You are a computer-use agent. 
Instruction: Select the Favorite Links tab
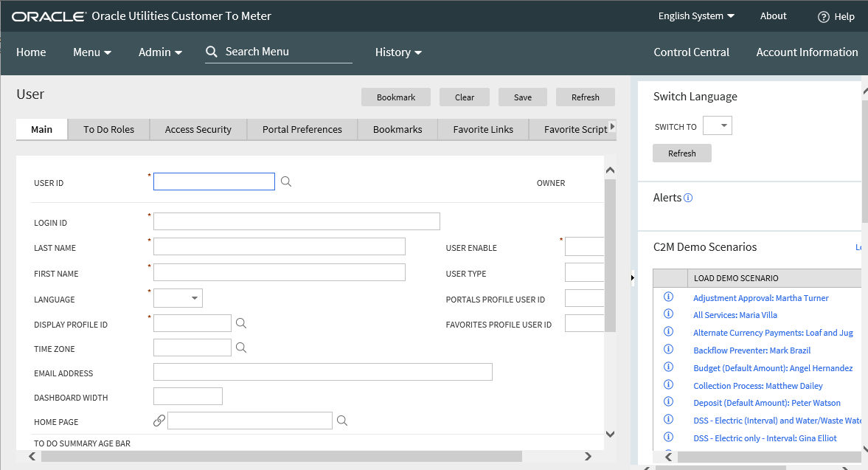tap(483, 130)
